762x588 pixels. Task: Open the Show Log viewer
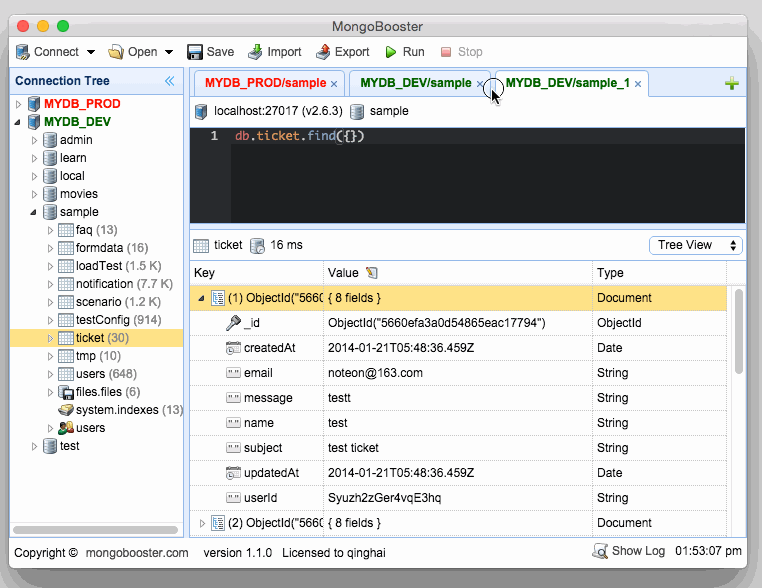628,551
